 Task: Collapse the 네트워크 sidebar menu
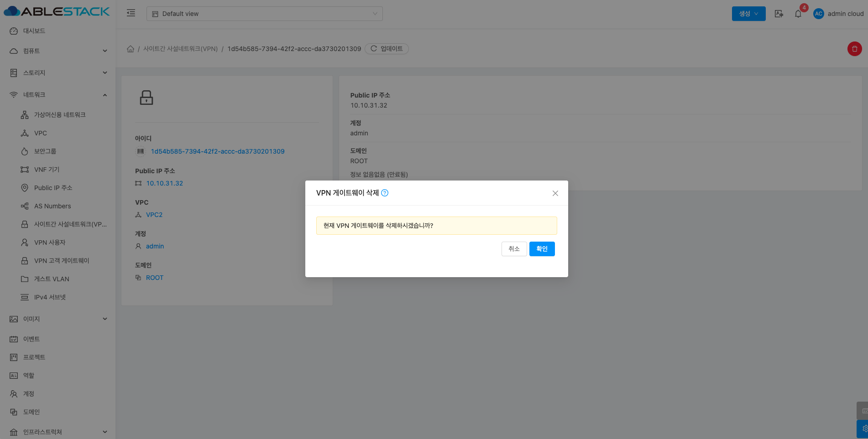point(58,95)
